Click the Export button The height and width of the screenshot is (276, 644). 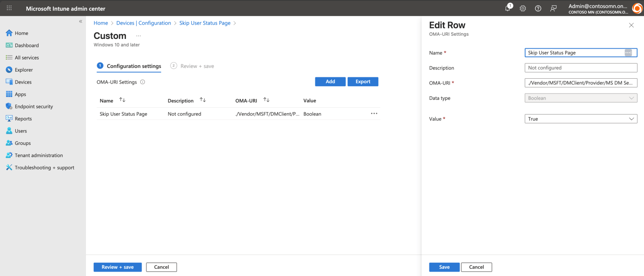point(363,81)
